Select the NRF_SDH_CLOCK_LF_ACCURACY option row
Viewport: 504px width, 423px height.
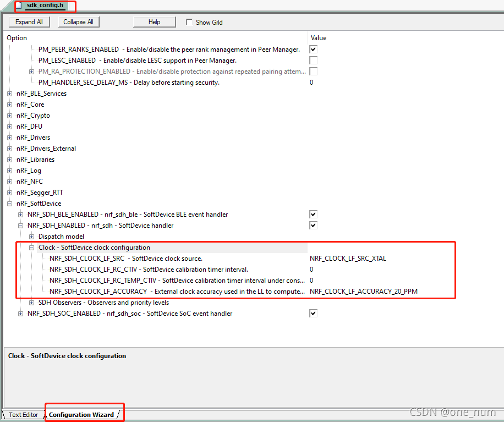[x=177, y=291]
